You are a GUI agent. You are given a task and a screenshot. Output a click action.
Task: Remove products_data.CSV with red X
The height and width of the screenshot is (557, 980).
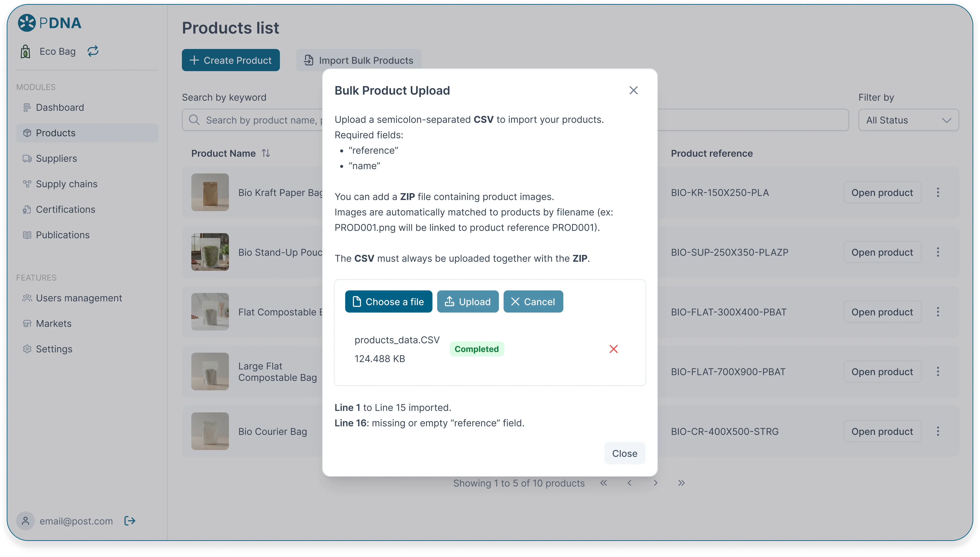613,349
